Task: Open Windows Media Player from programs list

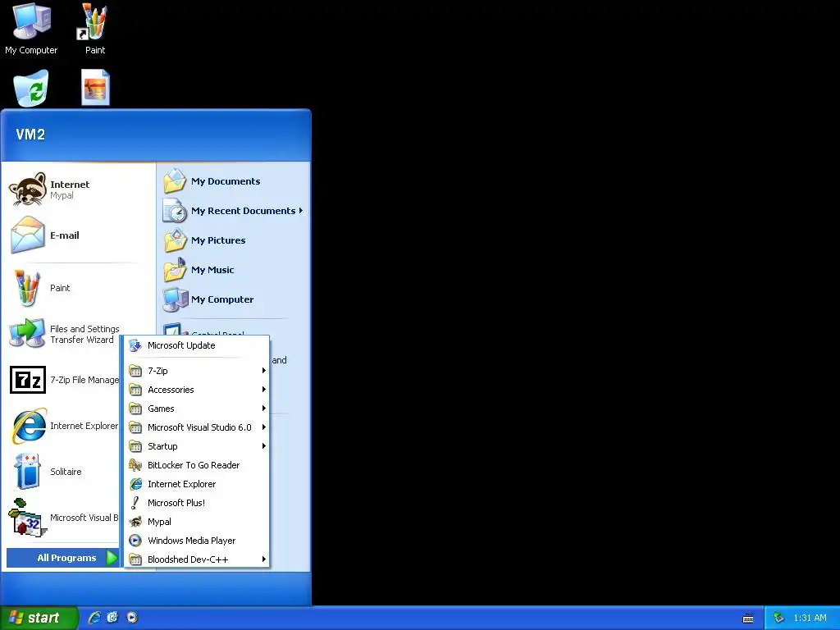Action: tap(197, 541)
